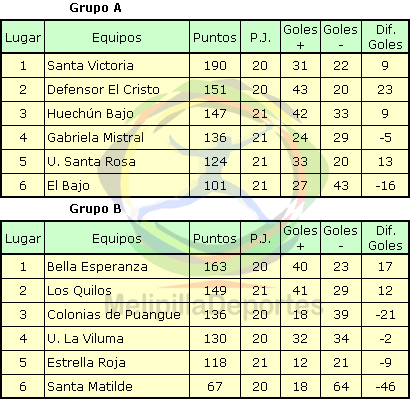The image size is (410, 399).
Task: Click the Lugar column header in Grupo A
Action: pos(23,37)
